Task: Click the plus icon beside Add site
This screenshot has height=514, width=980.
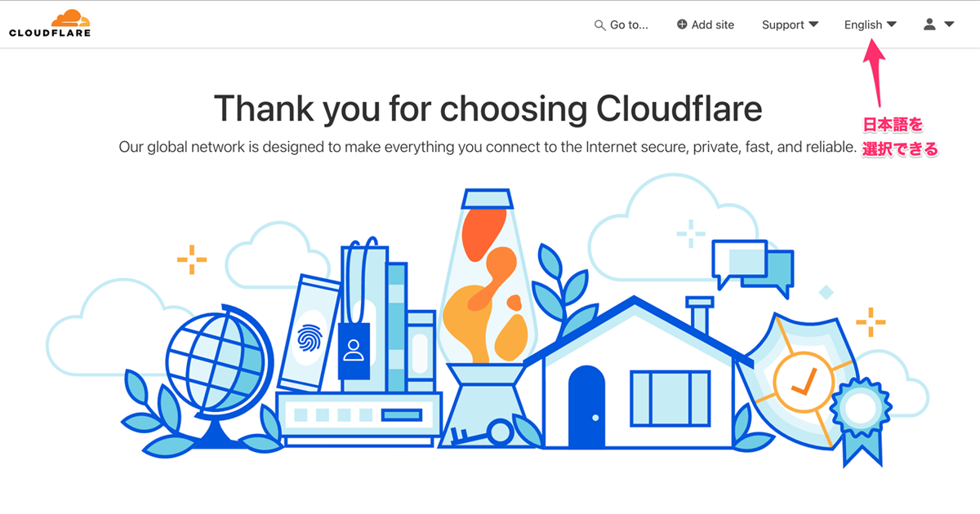Action: (x=680, y=24)
